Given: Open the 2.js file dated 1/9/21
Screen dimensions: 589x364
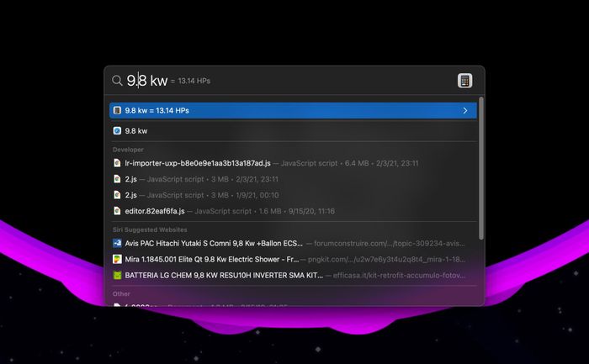Looking at the screenshot, I should 293,195.
